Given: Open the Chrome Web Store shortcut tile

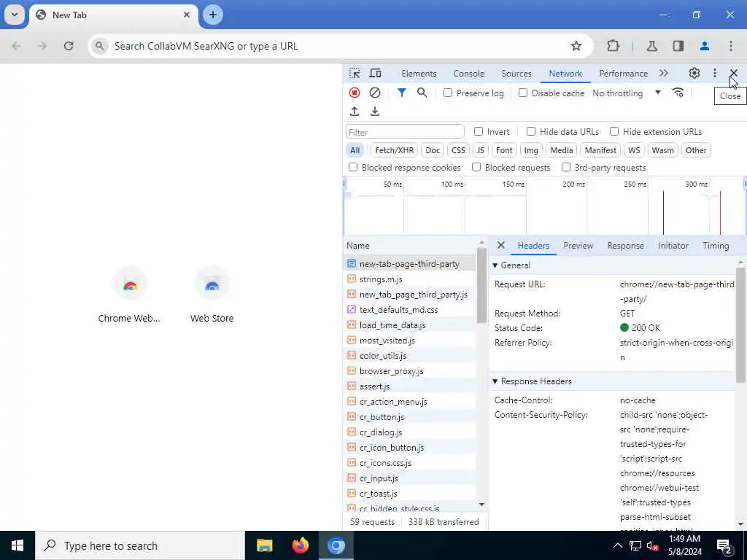Looking at the screenshot, I should tap(130, 296).
